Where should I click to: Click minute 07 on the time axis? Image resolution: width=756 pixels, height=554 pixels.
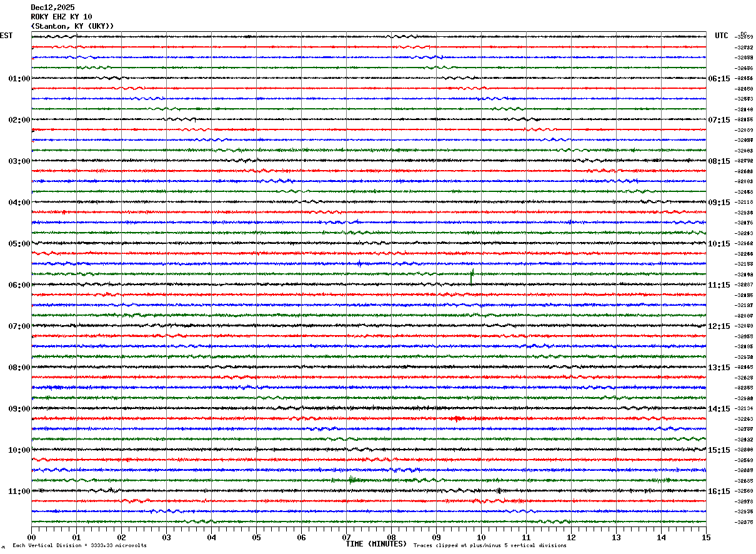click(x=346, y=537)
